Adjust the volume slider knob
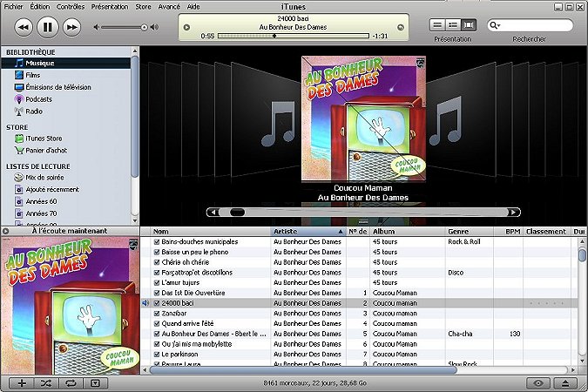 click(144, 27)
